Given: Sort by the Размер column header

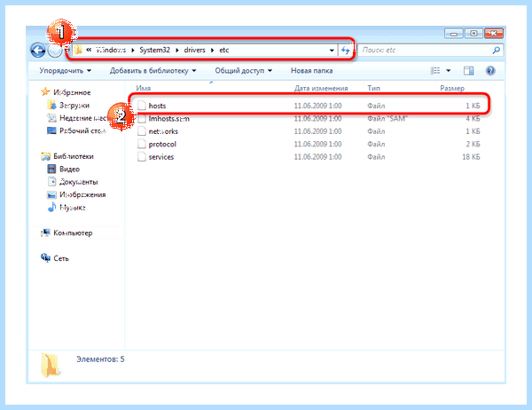Looking at the screenshot, I should click(452, 88).
